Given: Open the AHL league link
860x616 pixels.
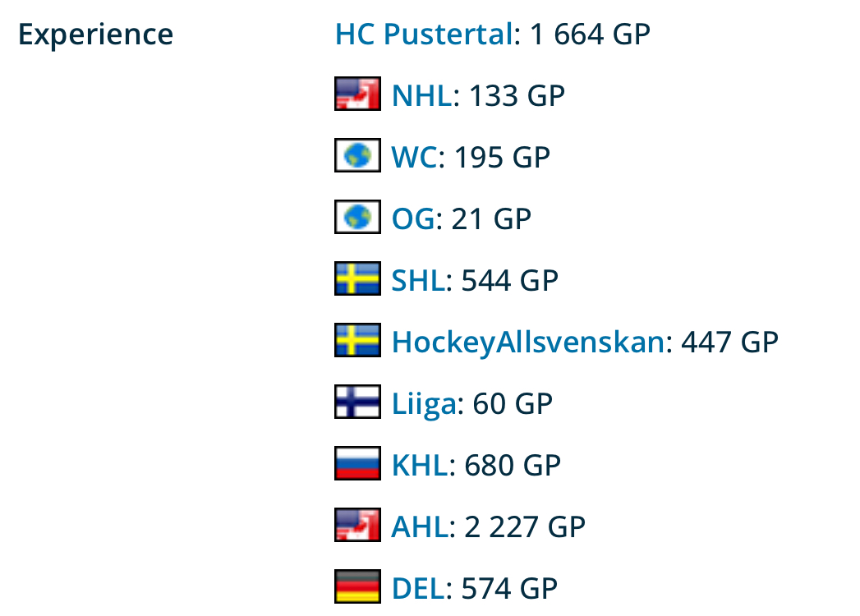Looking at the screenshot, I should (x=420, y=526).
